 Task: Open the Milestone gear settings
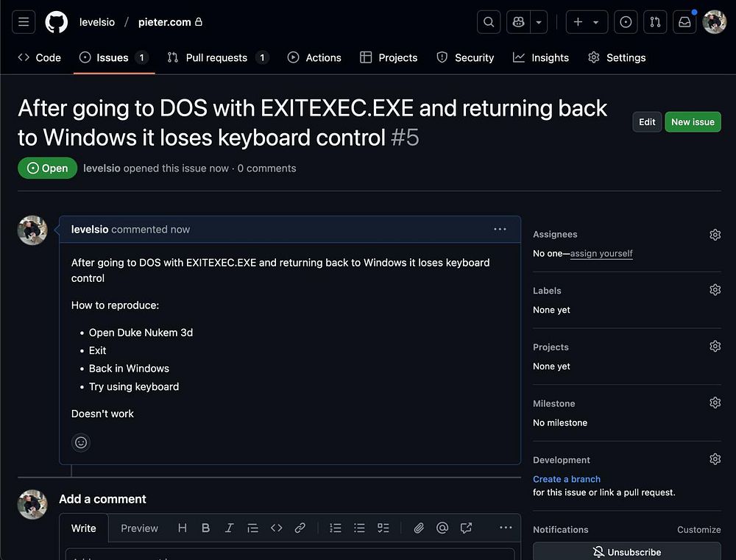[715, 403]
